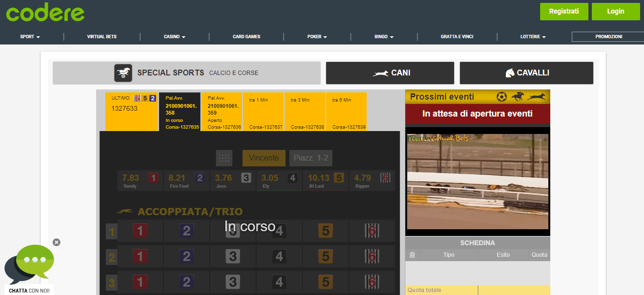Image resolution: width=644 pixels, height=295 pixels.
Task: Select the in-progress Corsa-1327635 tab
Action: pos(180,112)
